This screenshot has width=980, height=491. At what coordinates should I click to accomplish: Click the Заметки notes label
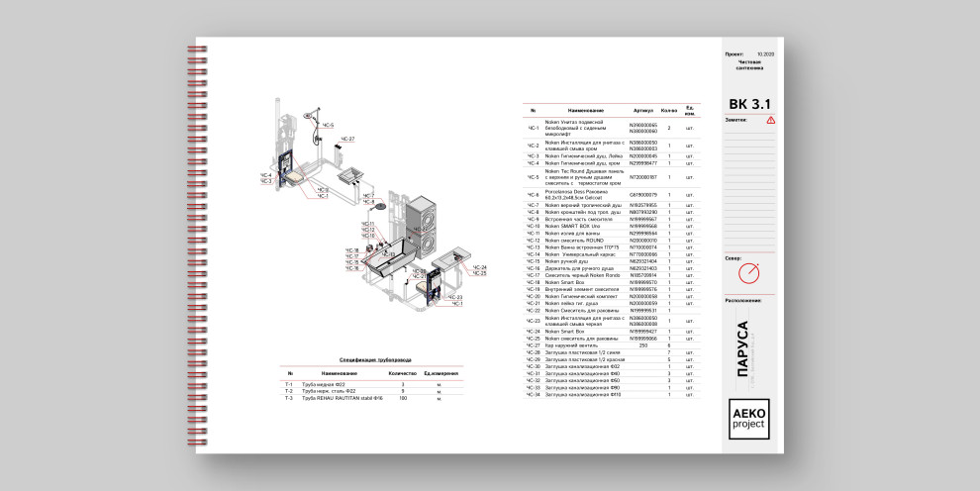(x=735, y=120)
